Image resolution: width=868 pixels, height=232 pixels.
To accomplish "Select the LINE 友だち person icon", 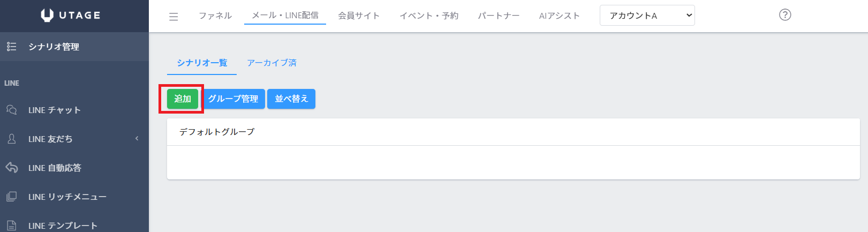I will pyautogui.click(x=12, y=139).
